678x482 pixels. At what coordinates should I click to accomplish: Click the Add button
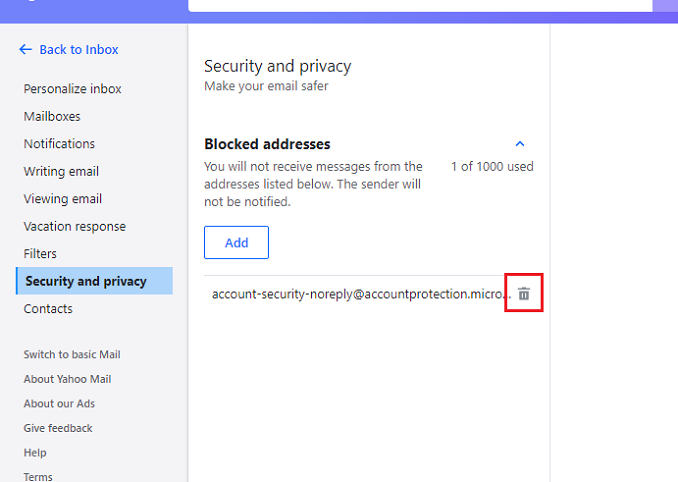[x=236, y=243]
